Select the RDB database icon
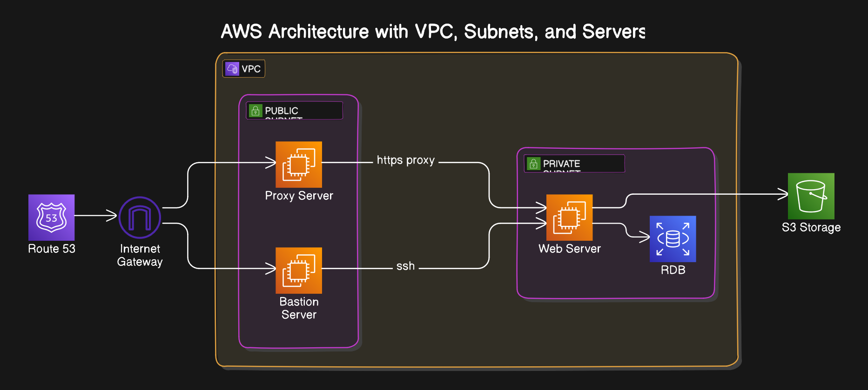 click(x=673, y=239)
